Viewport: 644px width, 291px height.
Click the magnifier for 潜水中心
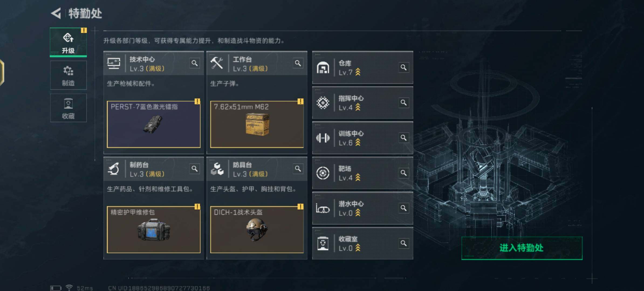pyautogui.click(x=403, y=208)
